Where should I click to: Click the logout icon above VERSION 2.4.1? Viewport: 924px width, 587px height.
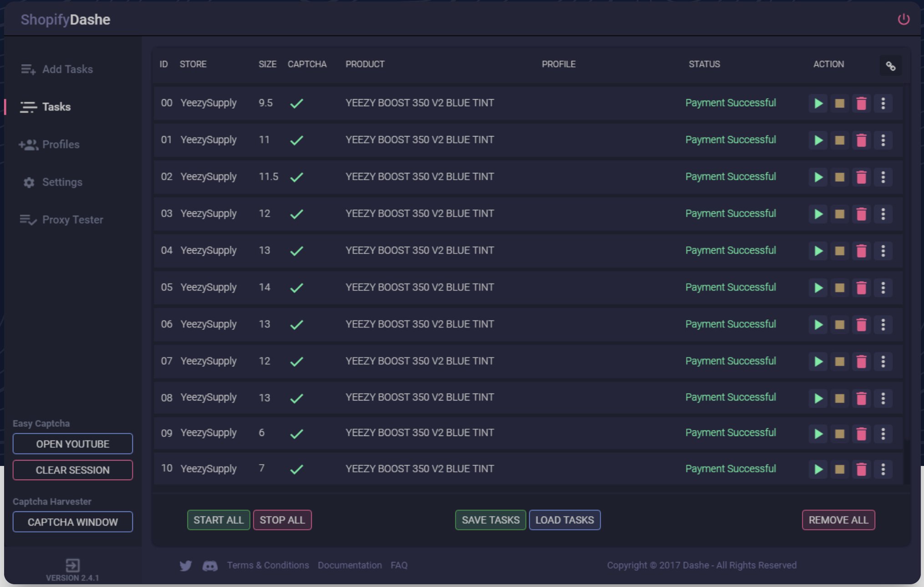click(x=73, y=565)
